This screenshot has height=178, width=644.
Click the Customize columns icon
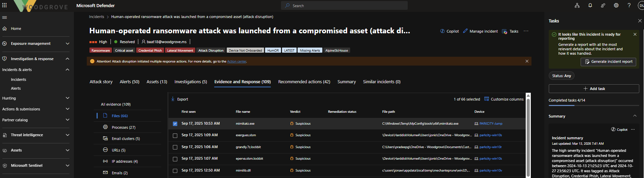(487, 99)
